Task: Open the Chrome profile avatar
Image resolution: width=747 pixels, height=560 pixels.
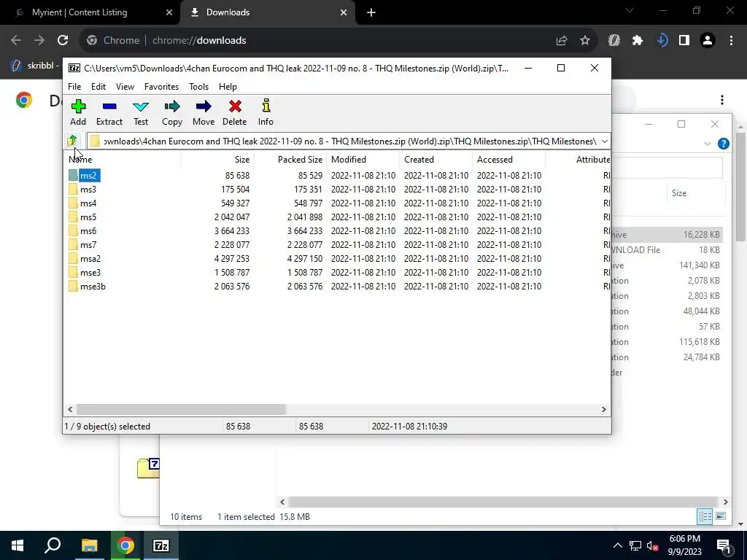Action: (708, 41)
